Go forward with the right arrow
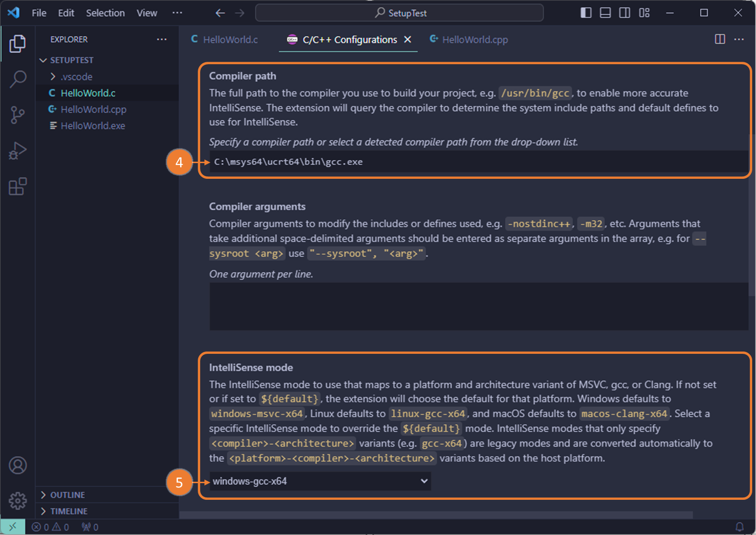 240,13
